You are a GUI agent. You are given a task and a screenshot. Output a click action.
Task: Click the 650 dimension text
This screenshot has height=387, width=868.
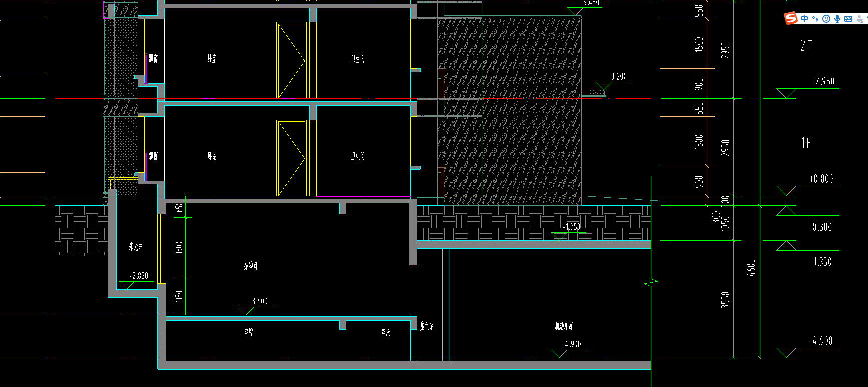pyautogui.click(x=179, y=207)
